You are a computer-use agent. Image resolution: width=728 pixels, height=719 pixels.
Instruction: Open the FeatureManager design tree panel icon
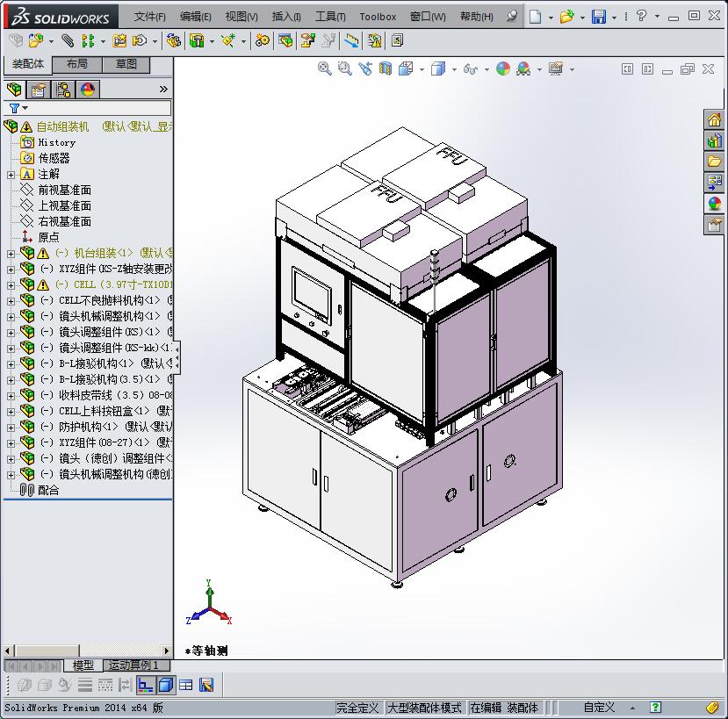click(14, 90)
